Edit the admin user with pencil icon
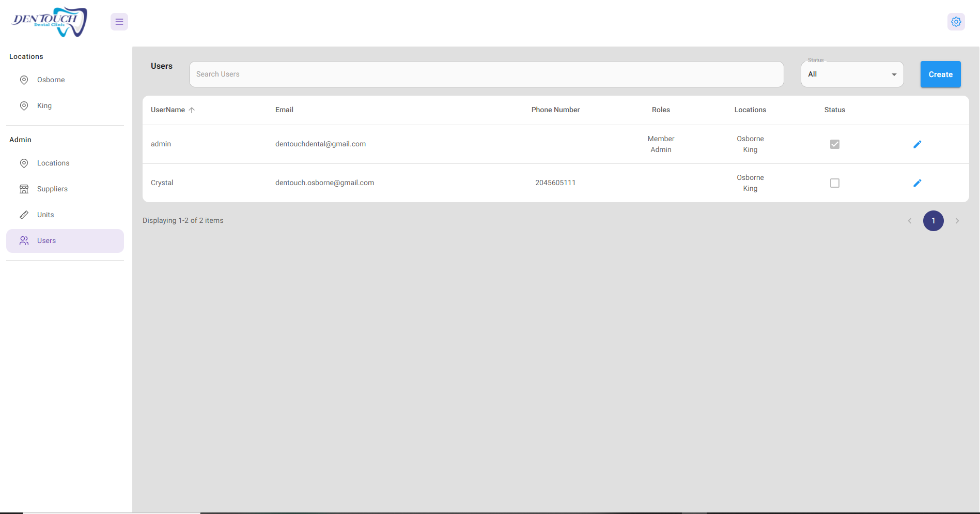Screen dimensions: 980x514 pos(917,144)
